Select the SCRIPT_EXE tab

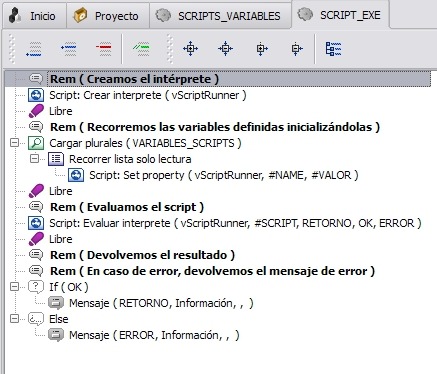point(340,15)
